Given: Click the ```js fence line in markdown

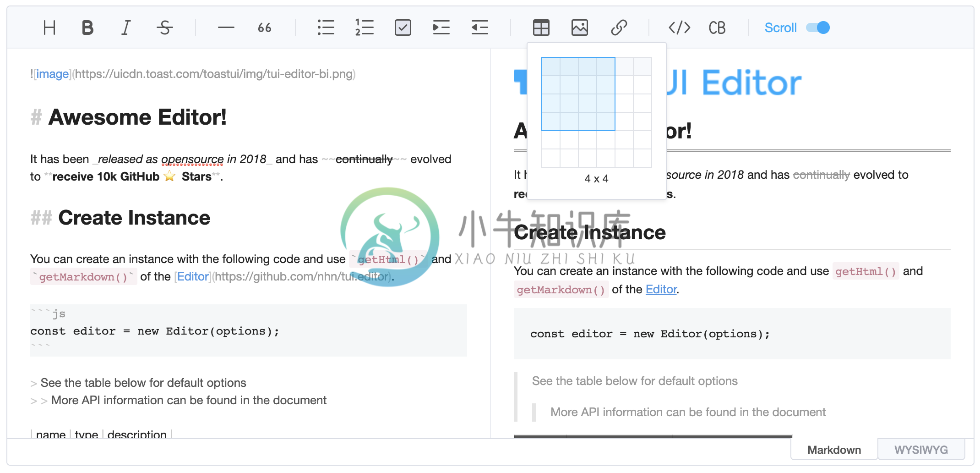Looking at the screenshot, I should (x=48, y=313).
